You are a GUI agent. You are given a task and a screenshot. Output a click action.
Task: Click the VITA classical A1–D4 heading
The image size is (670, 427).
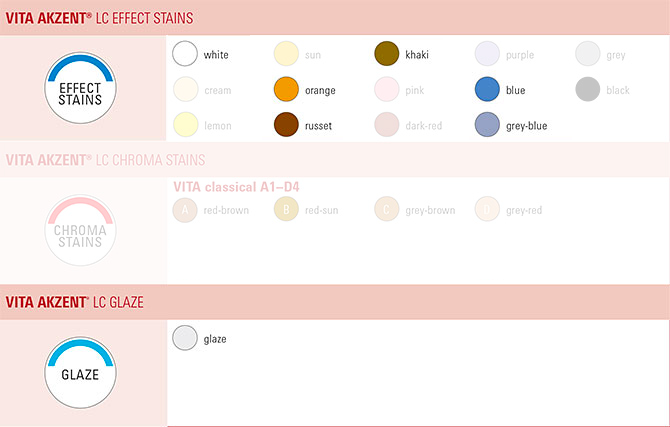[236, 187]
